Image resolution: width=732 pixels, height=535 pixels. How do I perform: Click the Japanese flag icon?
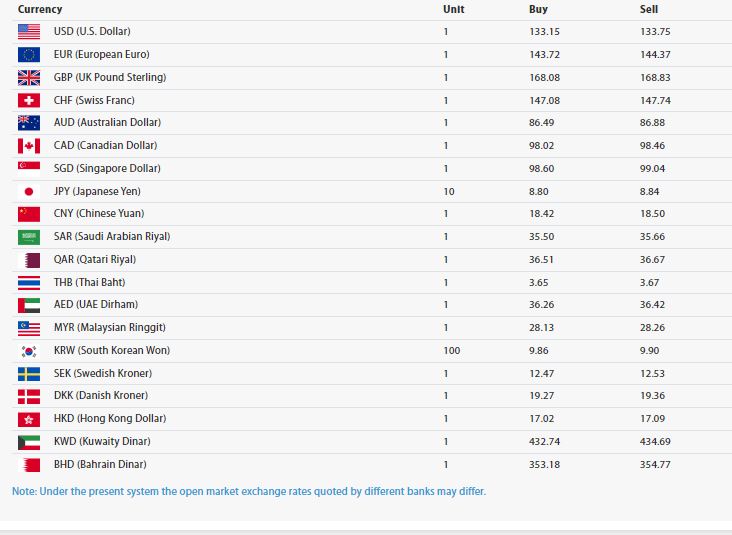point(29,191)
